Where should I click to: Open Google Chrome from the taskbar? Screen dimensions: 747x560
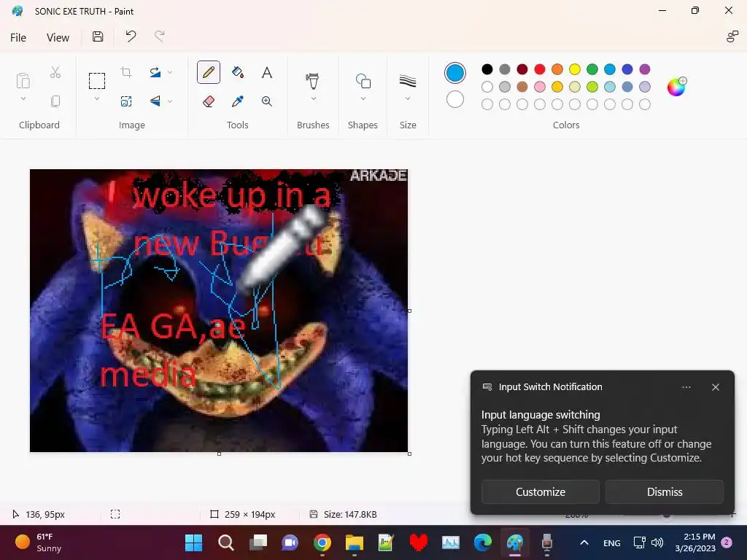[322, 542]
